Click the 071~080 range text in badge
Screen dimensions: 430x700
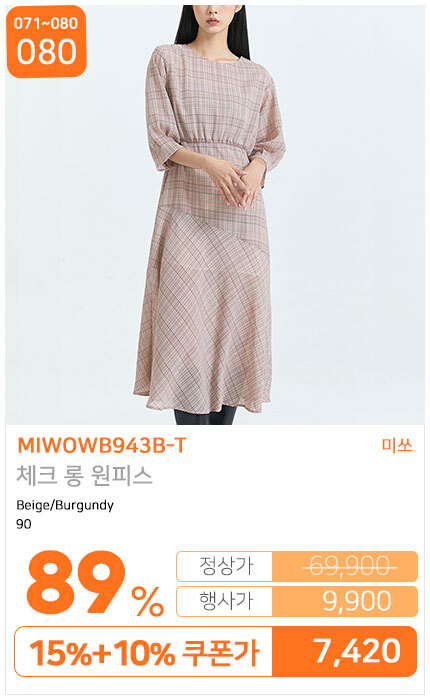(x=46, y=22)
